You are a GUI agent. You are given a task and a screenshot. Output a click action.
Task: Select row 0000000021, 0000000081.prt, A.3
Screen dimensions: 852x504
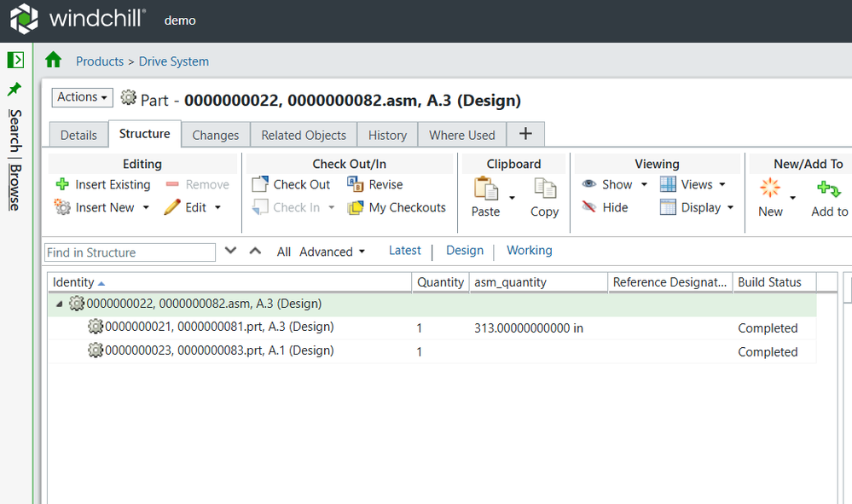[x=432, y=327]
